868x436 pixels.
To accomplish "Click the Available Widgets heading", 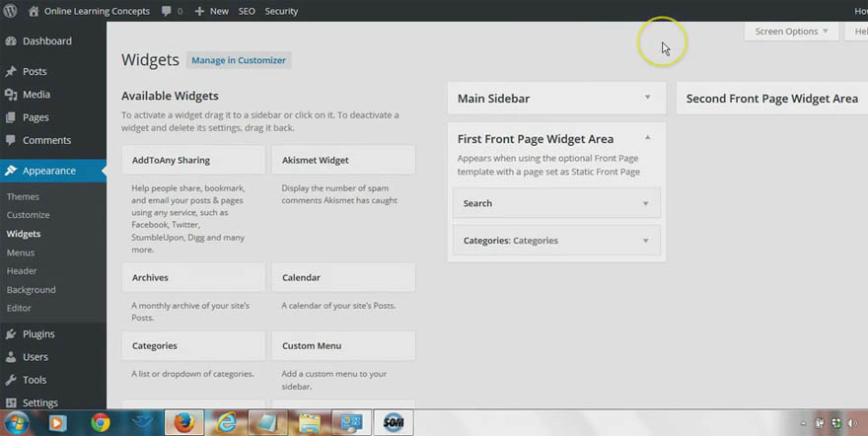I will click(x=170, y=96).
